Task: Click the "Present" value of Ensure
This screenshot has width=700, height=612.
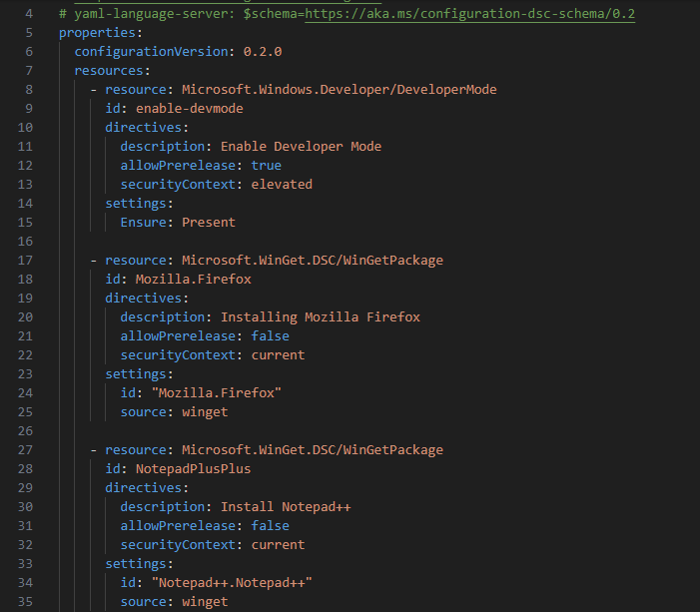Action: [x=209, y=223]
